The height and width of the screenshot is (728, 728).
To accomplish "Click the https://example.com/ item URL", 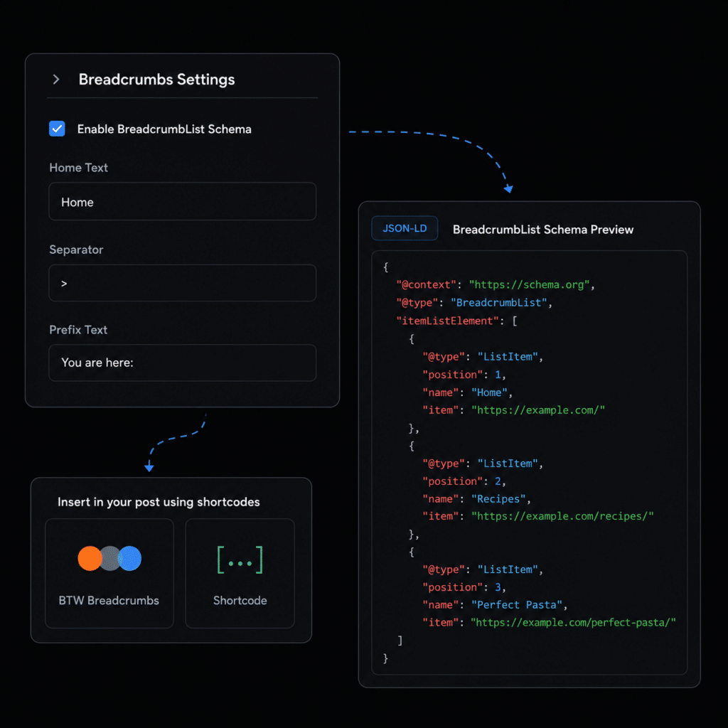I will point(538,410).
